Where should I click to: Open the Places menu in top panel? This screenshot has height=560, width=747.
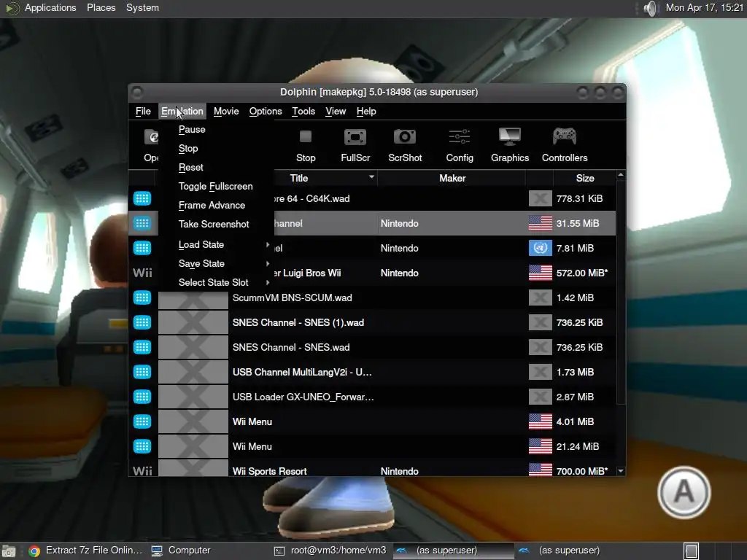(101, 8)
